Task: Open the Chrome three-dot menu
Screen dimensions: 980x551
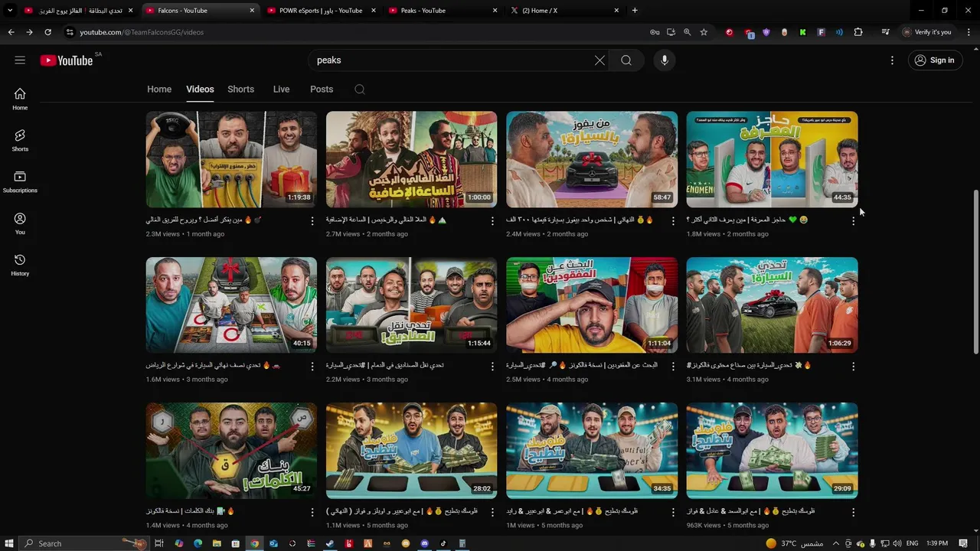Action: coord(969,32)
